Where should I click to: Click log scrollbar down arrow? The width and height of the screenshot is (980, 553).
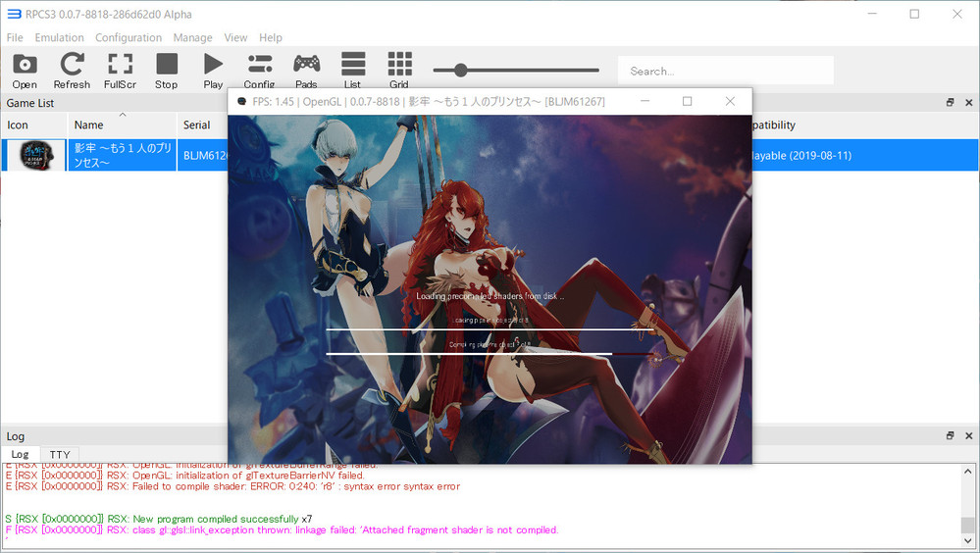click(x=967, y=541)
